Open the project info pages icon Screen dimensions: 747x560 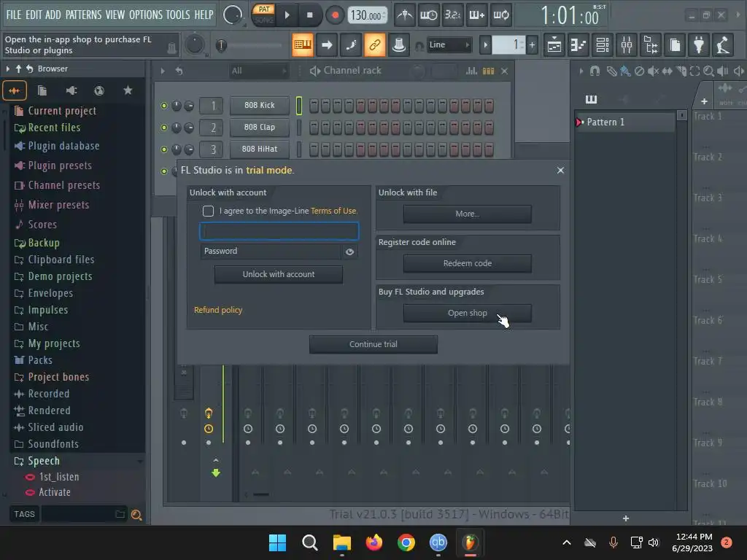(x=675, y=45)
